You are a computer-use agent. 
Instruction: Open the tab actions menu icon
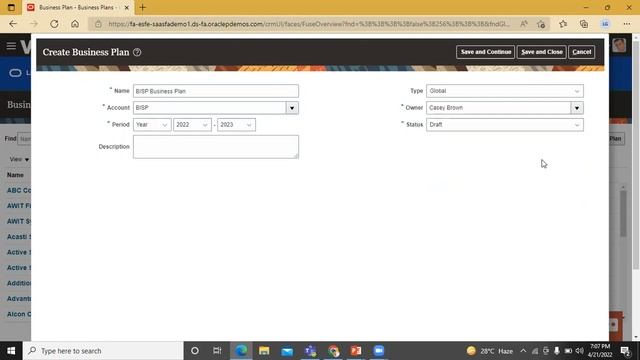[x=11, y=7]
